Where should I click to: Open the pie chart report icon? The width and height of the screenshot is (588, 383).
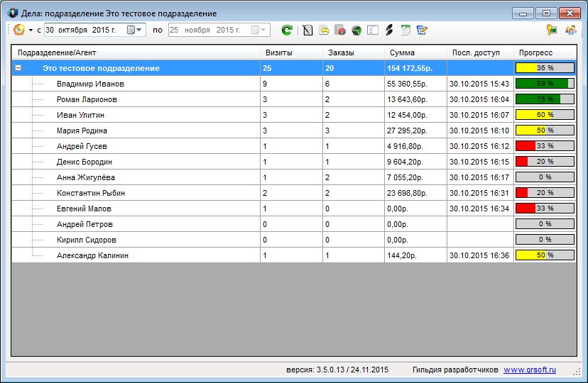340,30
